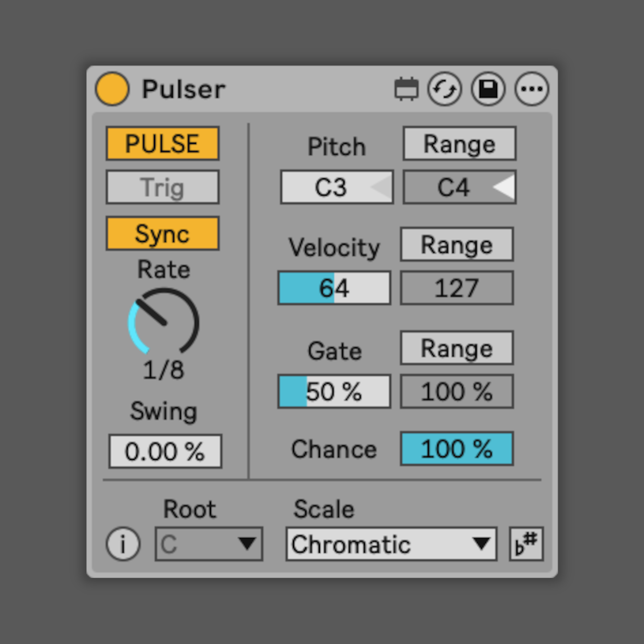The image size is (644, 644).
Task: Open the Chromatic scale dropdown
Action: (x=391, y=544)
